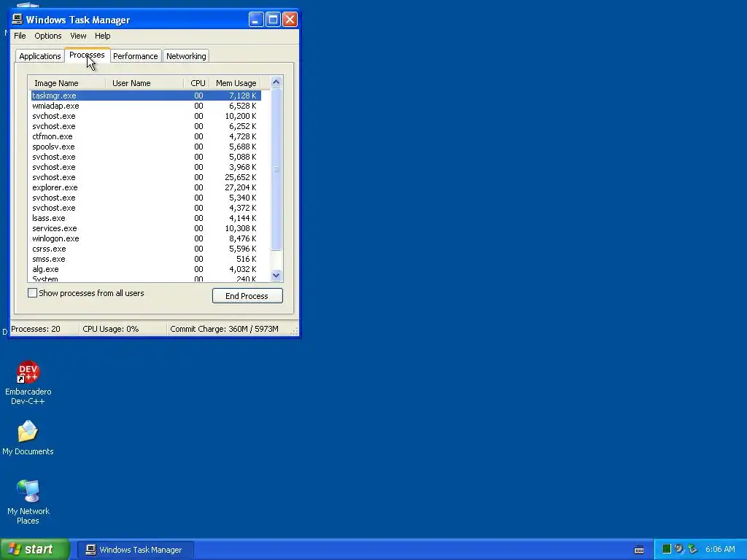
Task: Switch to the Networking tab
Action: tap(186, 55)
